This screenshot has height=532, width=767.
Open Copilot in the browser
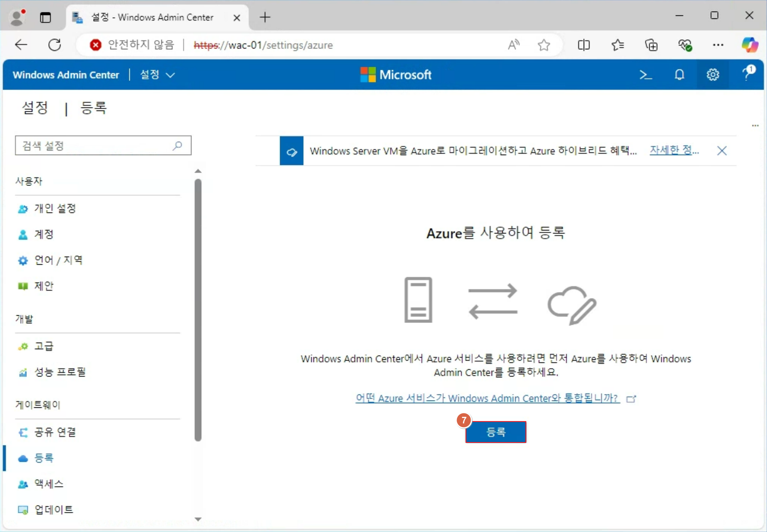pos(750,45)
